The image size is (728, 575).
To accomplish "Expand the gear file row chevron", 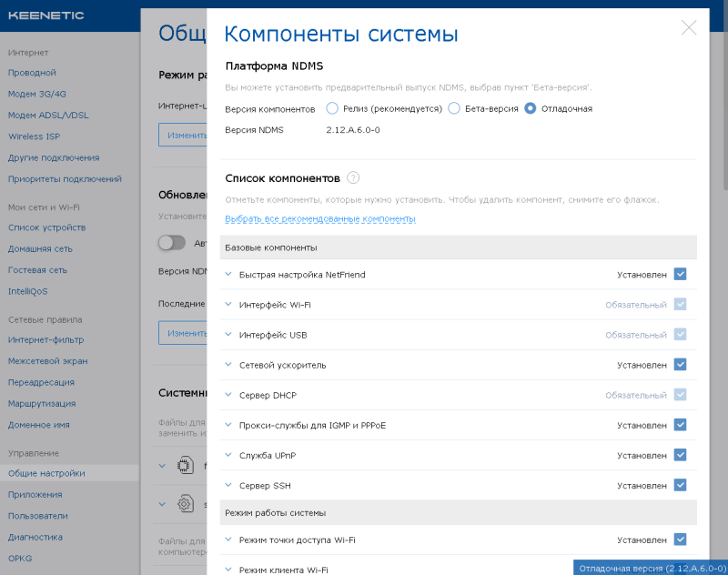I will coord(162,504).
